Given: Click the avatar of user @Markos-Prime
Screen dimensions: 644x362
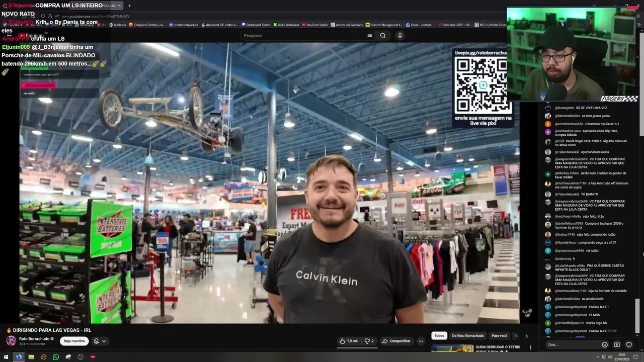Looking at the screenshot, I should (x=548, y=174).
